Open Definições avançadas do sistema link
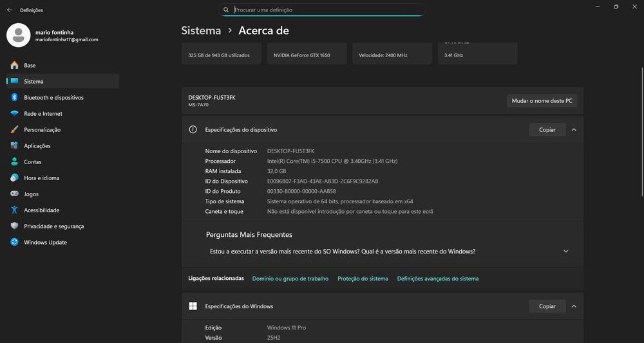The height and width of the screenshot is (343, 644). tap(438, 279)
